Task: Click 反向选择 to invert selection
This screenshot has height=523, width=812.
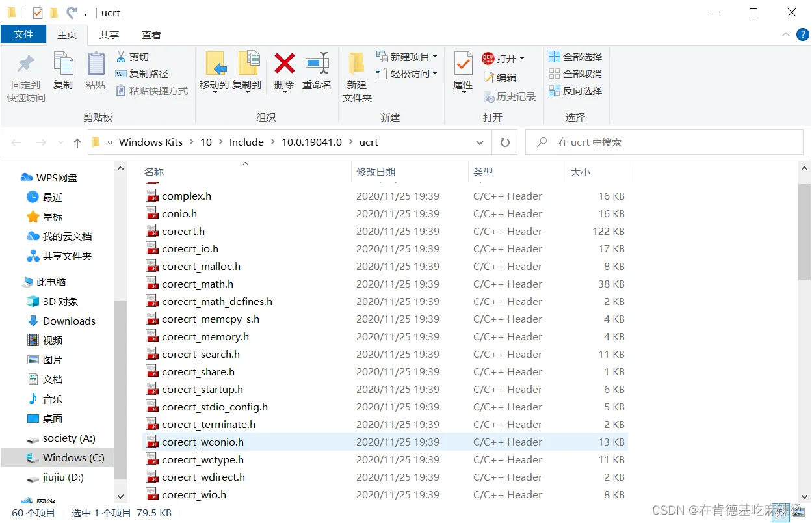Action: (x=575, y=90)
